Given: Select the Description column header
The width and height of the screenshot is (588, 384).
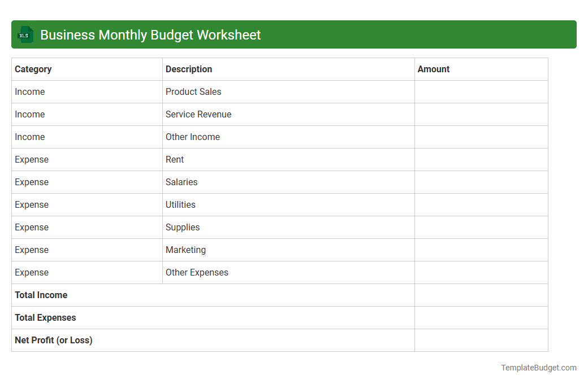Looking at the screenshot, I should (189, 69).
